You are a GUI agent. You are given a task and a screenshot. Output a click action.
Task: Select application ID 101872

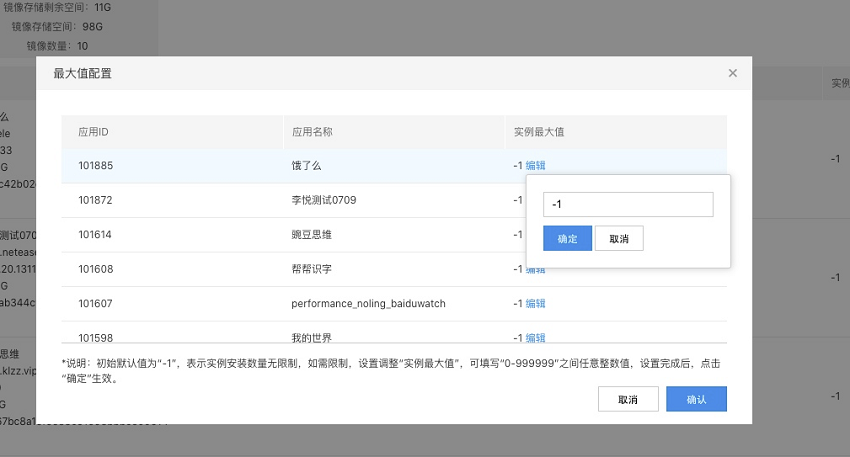coord(95,200)
